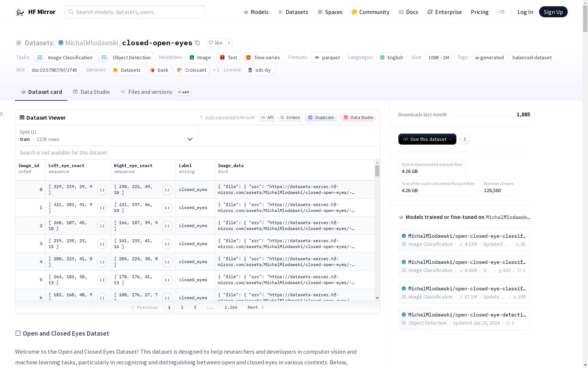The image size is (588, 368).
Task: Switch to the Dataset card tab
Action: (x=41, y=92)
